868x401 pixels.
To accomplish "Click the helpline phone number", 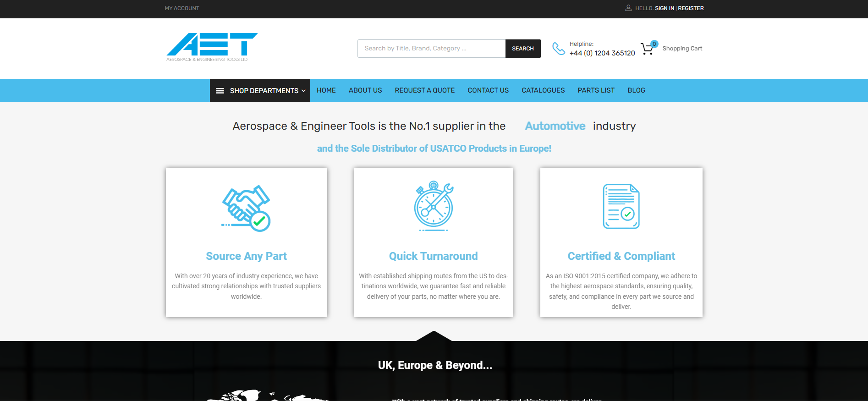I will pyautogui.click(x=602, y=53).
